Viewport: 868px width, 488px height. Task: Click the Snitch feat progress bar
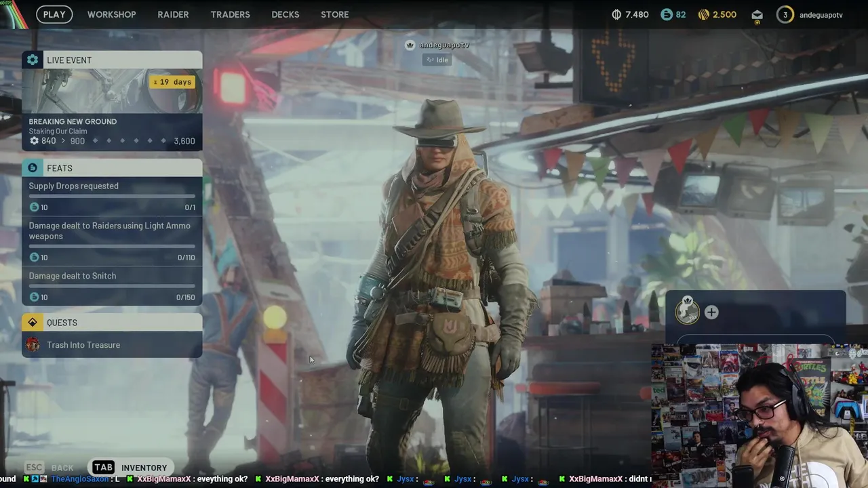(x=112, y=286)
